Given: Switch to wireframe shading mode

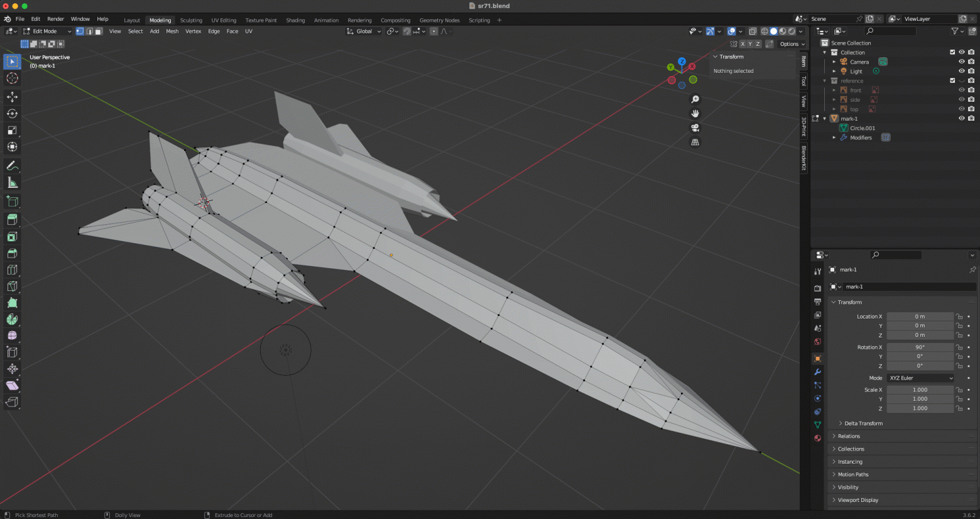Looking at the screenshot, I should tap(764, 31).
